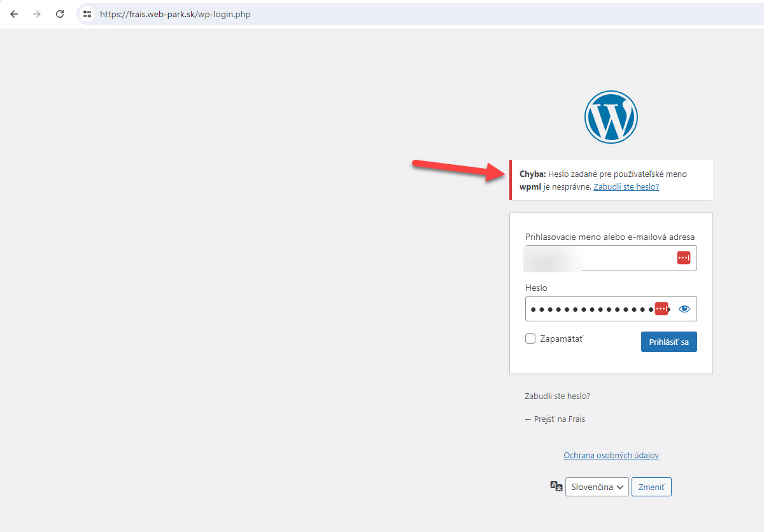The image size is (764, 532).
Task: Click the Heslo field label
Action: [x=536, y=288]
